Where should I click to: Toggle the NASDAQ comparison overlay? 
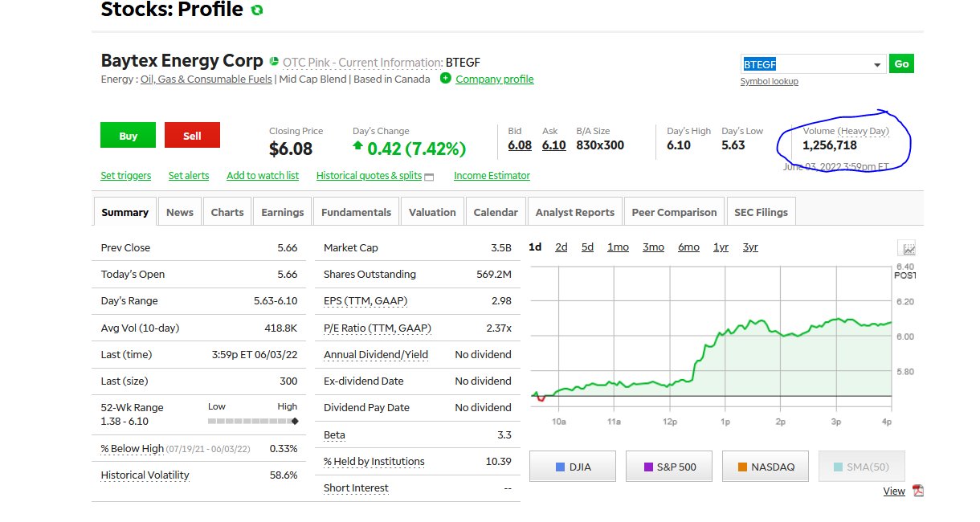(x=766, y=467)
